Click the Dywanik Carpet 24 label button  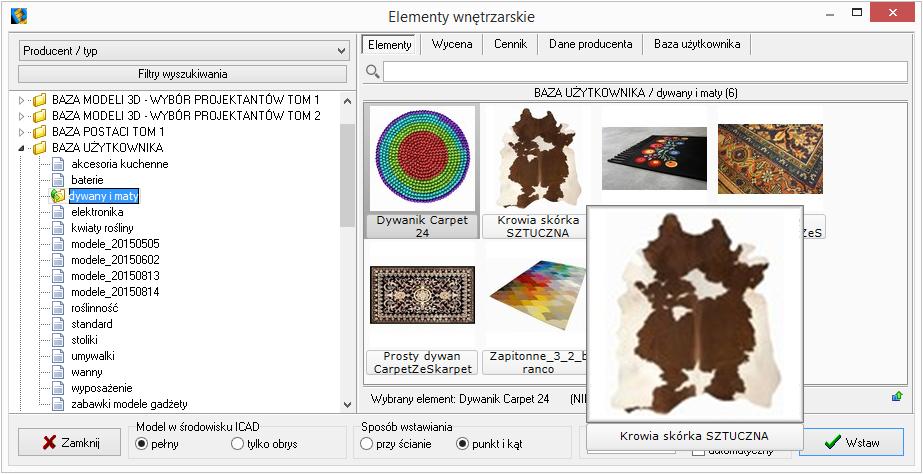[x=422, y=226]
